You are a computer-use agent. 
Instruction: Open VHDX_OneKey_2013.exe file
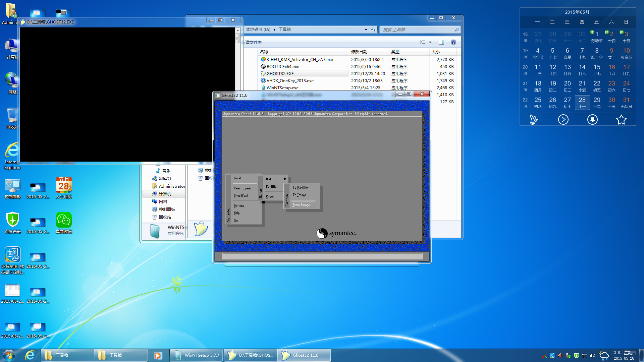(x=291, y=80)
